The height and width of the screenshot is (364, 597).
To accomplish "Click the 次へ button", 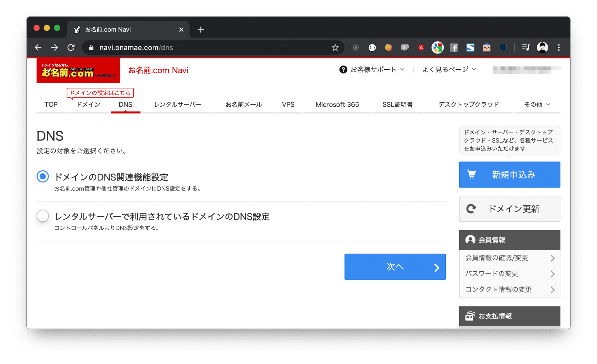I will (395, 267).
